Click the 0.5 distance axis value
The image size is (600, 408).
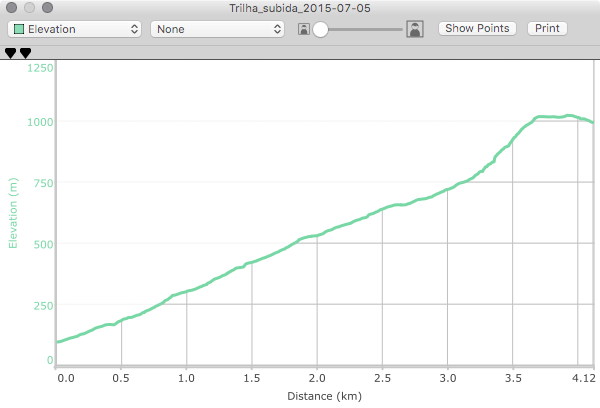(x=121, y=378)
